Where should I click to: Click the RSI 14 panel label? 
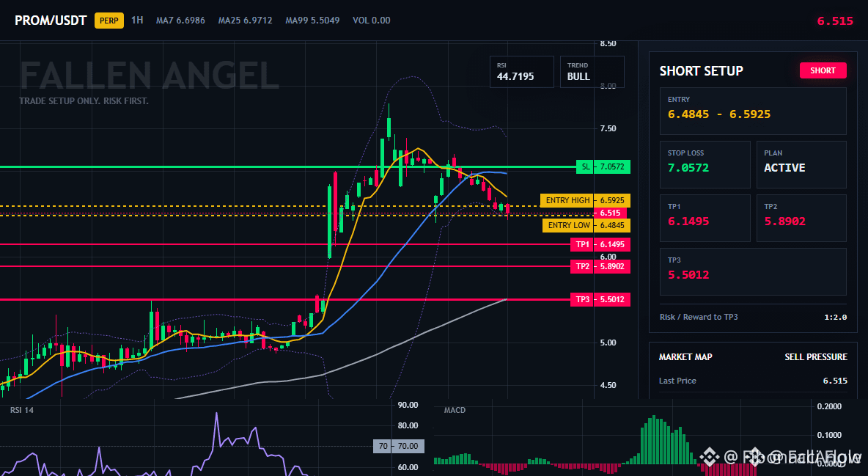(22, 410)
